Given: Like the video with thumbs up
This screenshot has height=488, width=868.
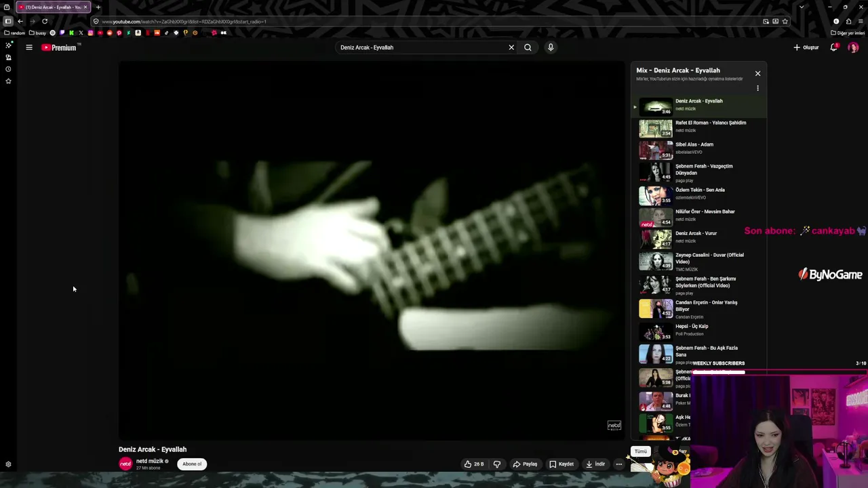Looking at the screenshot, I should coord(473,464).
